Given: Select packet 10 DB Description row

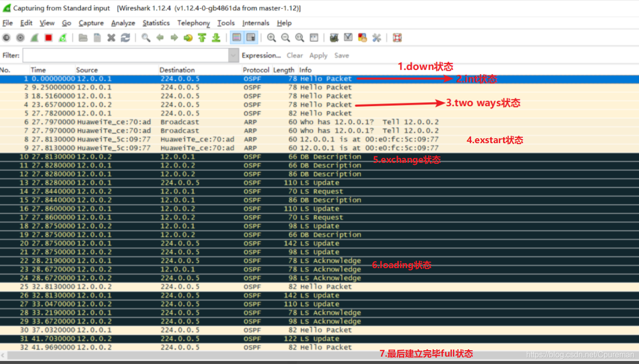Looking at the screenshot, I should click(x=319, y=157).
